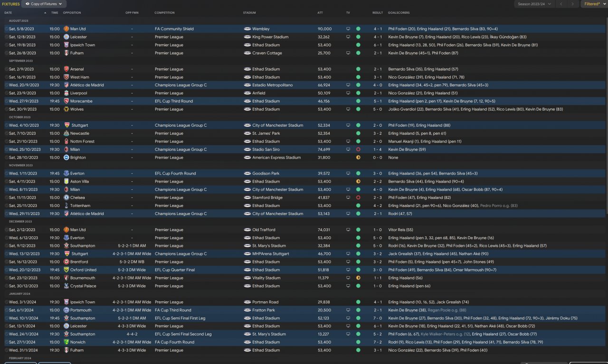
Task: Click green win indicator on Old Trafford row
Action: (x=358, y=230)
